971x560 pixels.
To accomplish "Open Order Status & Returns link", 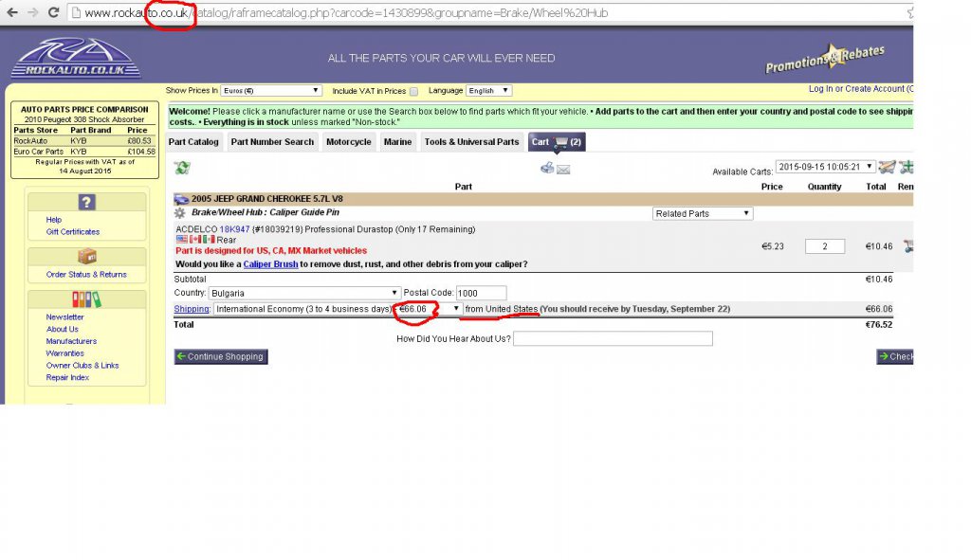I will click(86, 275).
